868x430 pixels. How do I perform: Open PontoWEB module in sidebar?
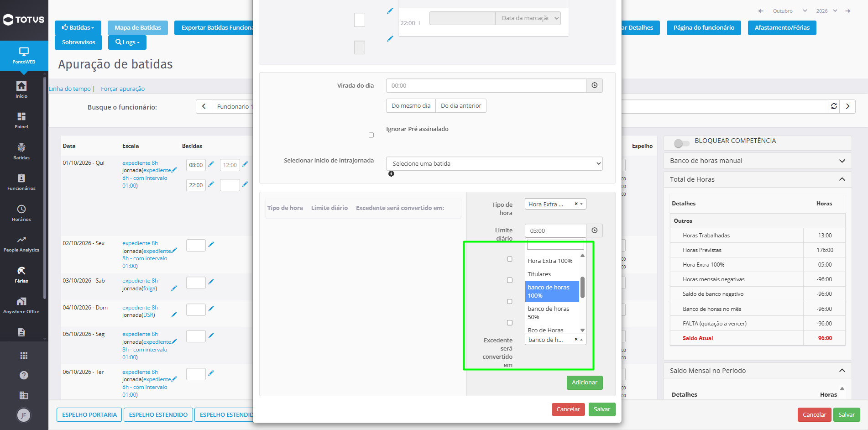click(x=24, y=56)
